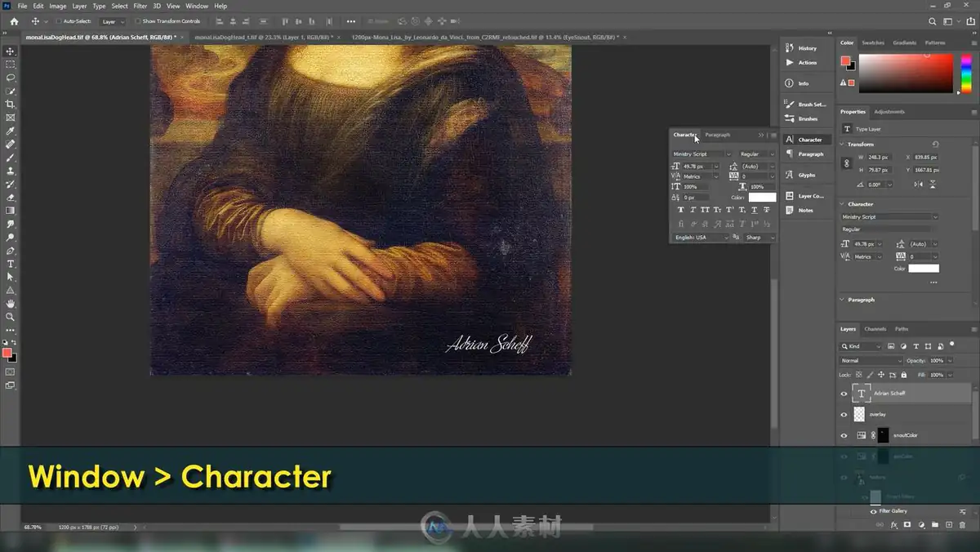This screenshot has height=552, width=980.
Task: Open the search icon at top right
Action: tap(933, 21)
